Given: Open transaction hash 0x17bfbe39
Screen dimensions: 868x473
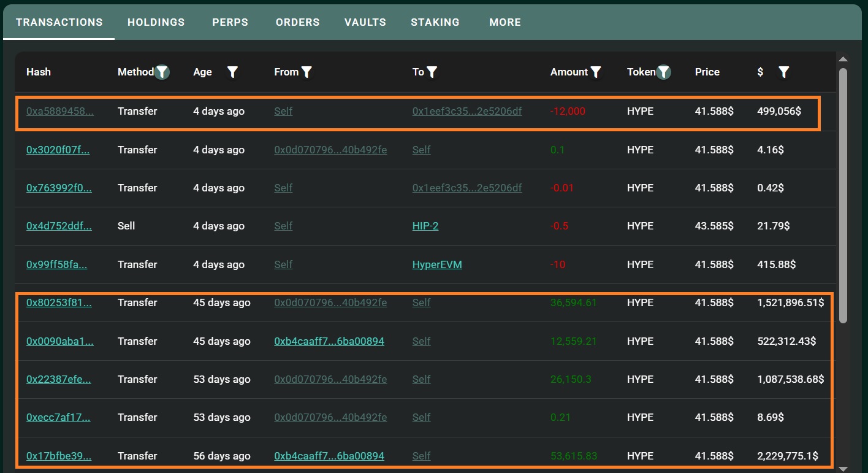Looking at the screenshot, I should point(59,456).
